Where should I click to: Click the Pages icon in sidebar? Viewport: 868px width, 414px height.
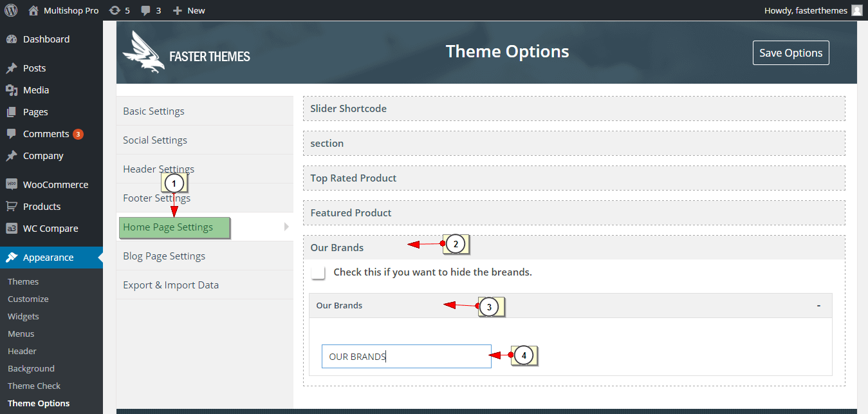click(12, 112)
